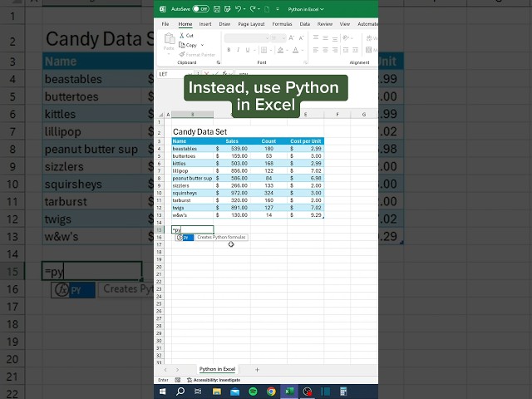Click the Paste clipboard icon
The image size is (532, 399).
169,39
